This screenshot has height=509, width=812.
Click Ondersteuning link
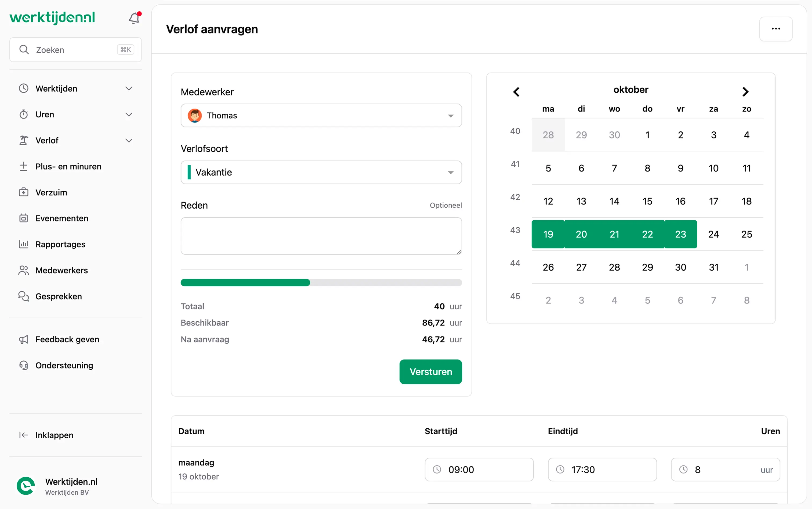[64, 365]
